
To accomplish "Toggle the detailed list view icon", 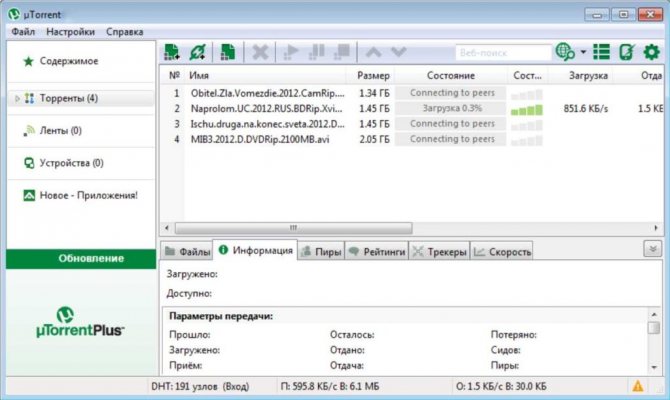I will (x=601, y=52).
